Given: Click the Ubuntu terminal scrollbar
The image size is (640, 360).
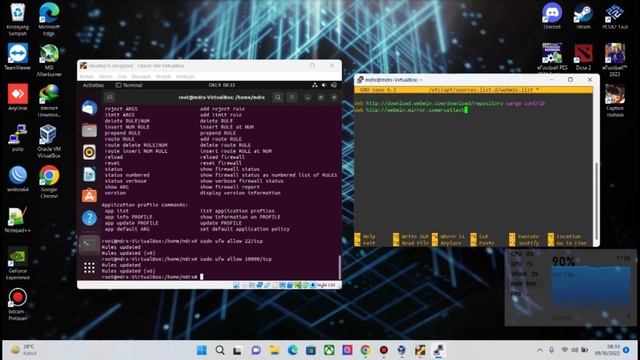Looking at the screenshot, I should click(x=339, y=267).
